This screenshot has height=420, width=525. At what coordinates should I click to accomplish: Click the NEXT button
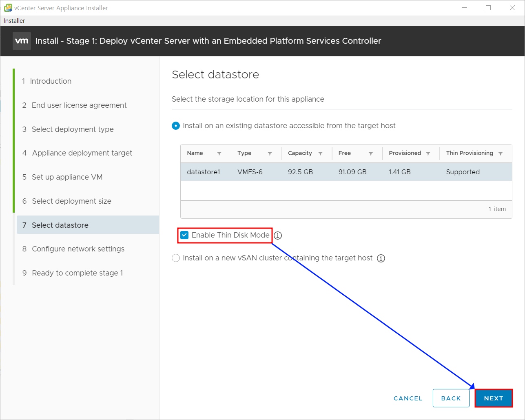(x=494, y=398)
